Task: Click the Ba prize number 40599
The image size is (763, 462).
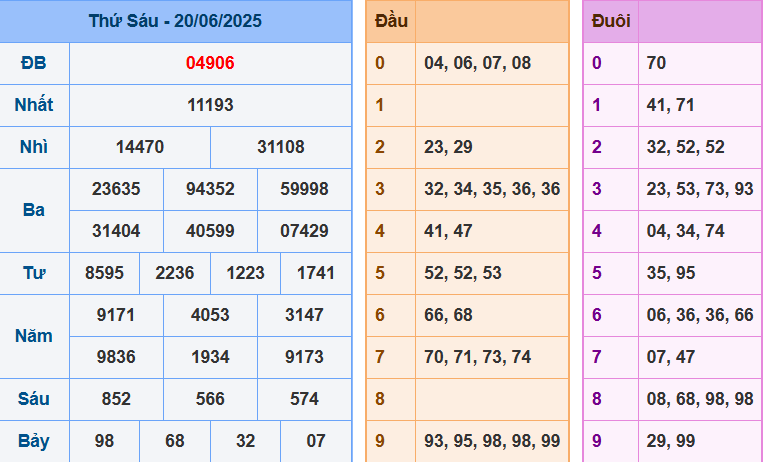Action: click(210, 231)
